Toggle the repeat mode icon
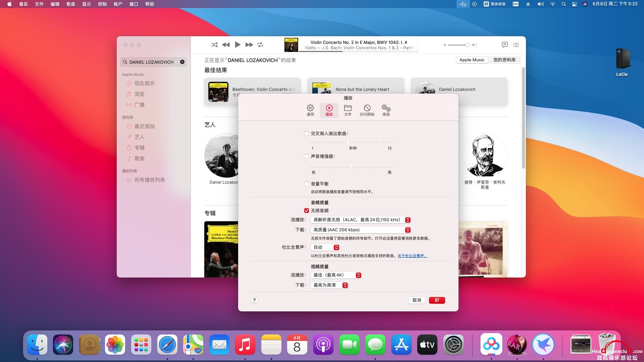This screenshot has width=644, height=362. pyautogui.click(x=260, y=45)
